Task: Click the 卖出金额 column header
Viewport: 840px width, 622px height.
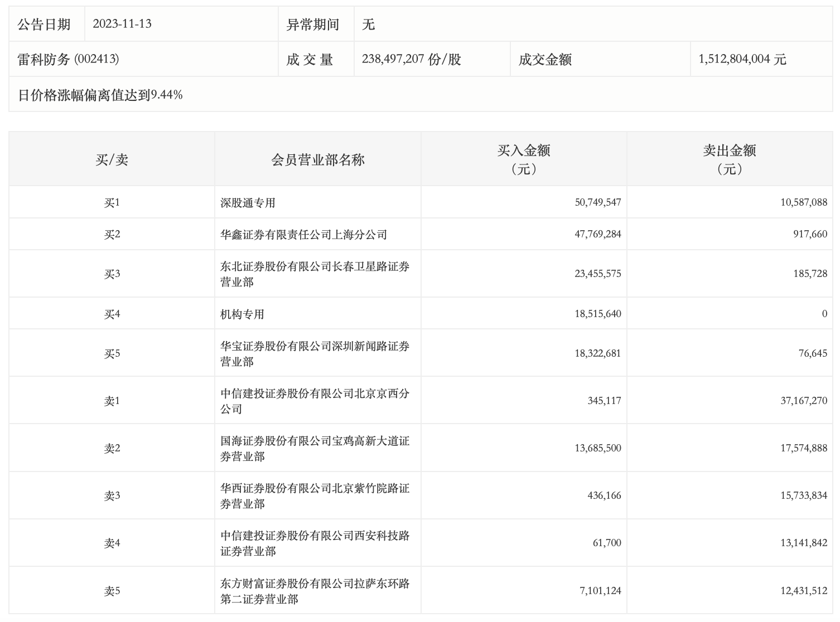Action: click(x=729, y=159)
